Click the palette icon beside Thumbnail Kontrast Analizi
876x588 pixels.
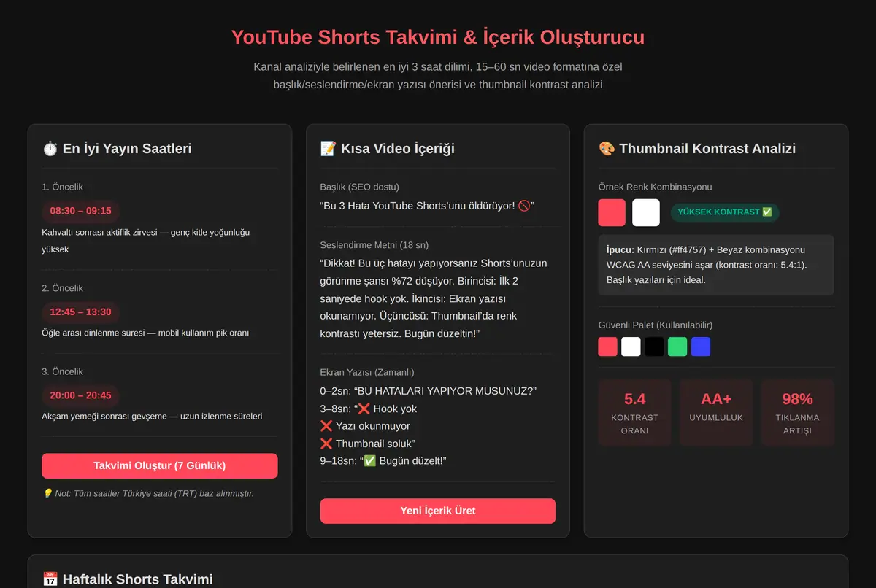(607, 148)
